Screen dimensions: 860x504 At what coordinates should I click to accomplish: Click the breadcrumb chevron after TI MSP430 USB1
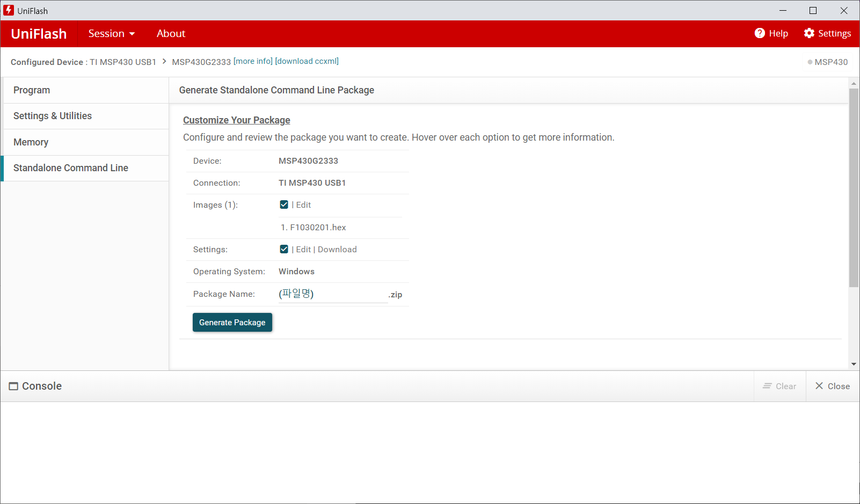(x=164, y=61)
